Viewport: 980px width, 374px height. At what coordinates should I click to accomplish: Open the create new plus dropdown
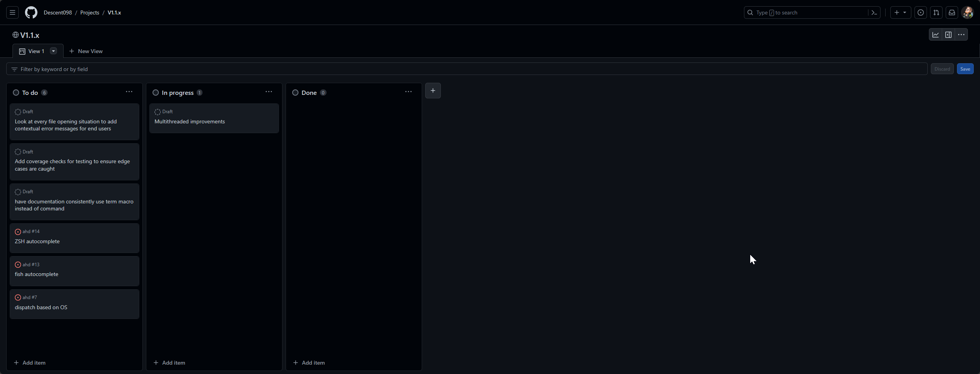pos(900,12)
